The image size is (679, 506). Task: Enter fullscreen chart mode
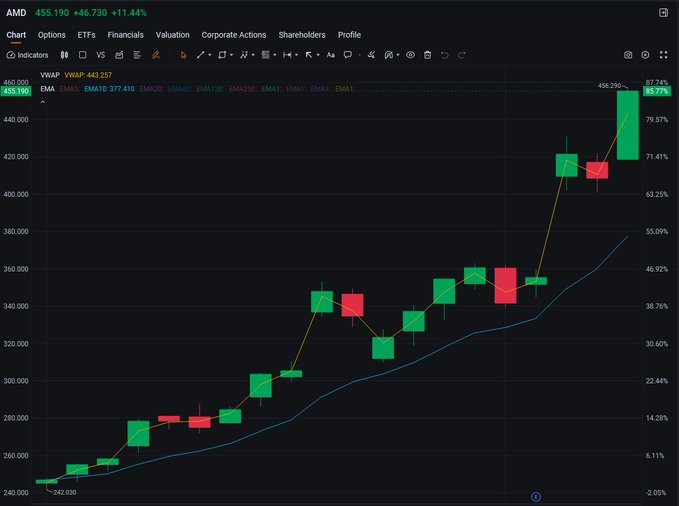coord(663,55)
